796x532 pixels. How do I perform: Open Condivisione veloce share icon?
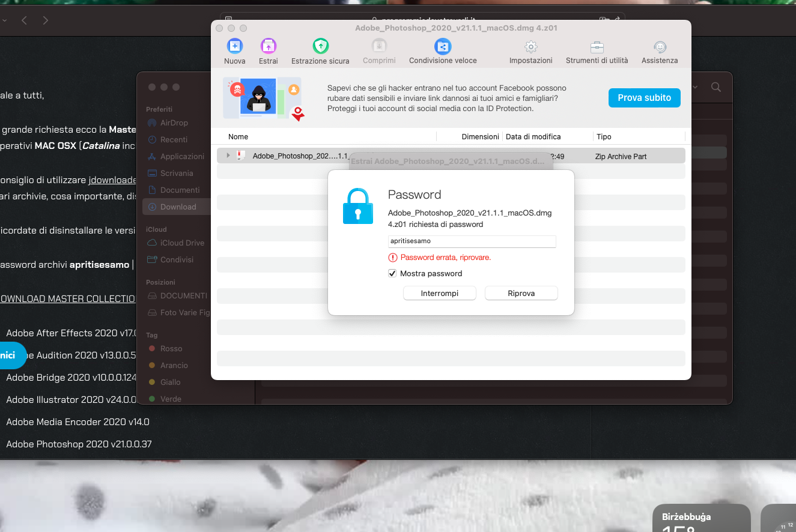coord(443,46)
